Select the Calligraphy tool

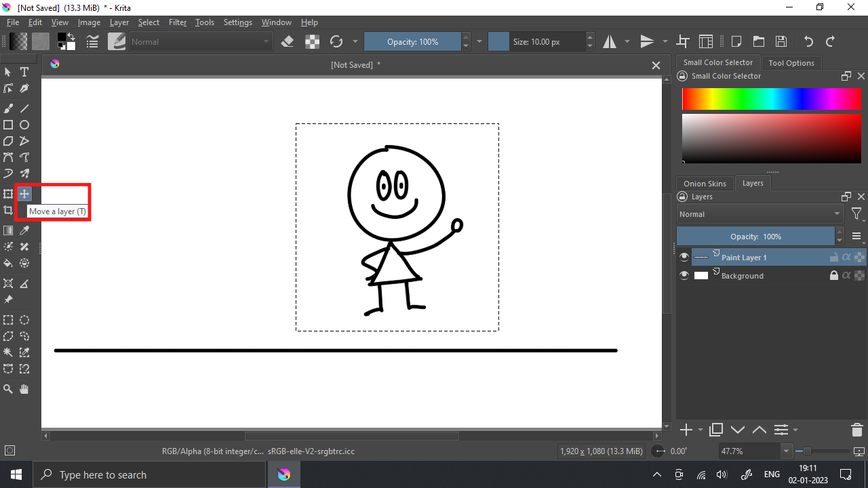tap(24, 88)
